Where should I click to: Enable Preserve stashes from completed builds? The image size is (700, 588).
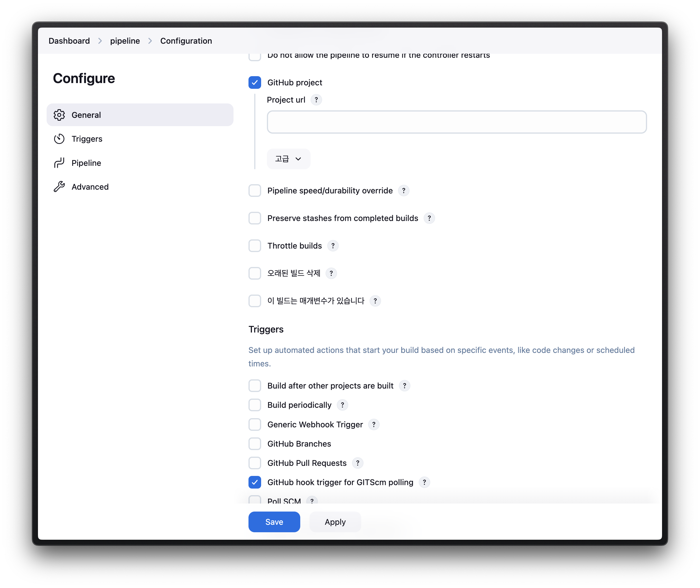pos(255,218)
